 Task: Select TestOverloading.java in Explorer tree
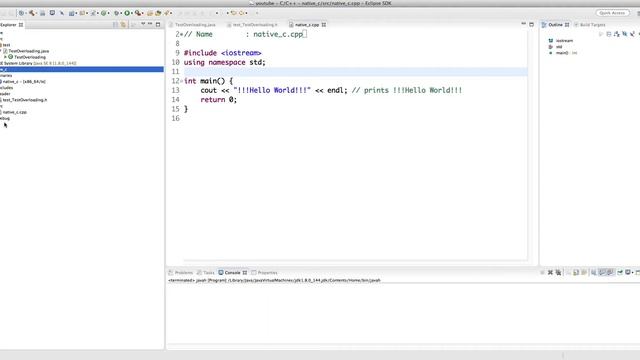point(28,51)
